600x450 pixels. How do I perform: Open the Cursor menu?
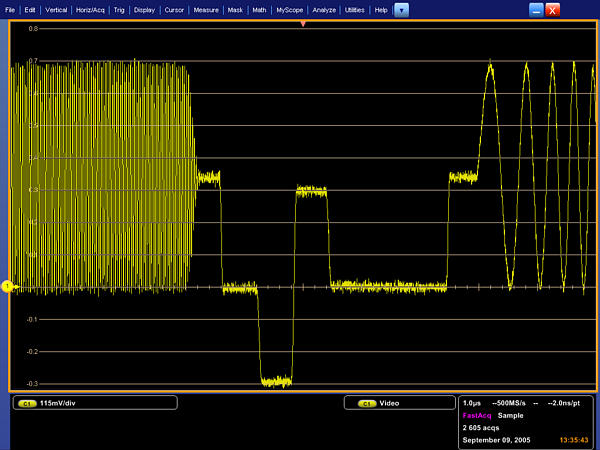point(175,9)
